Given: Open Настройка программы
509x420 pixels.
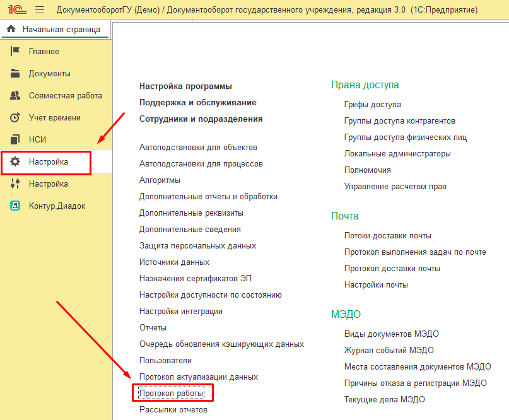Looking at the screenshot, I should (185, 86).
